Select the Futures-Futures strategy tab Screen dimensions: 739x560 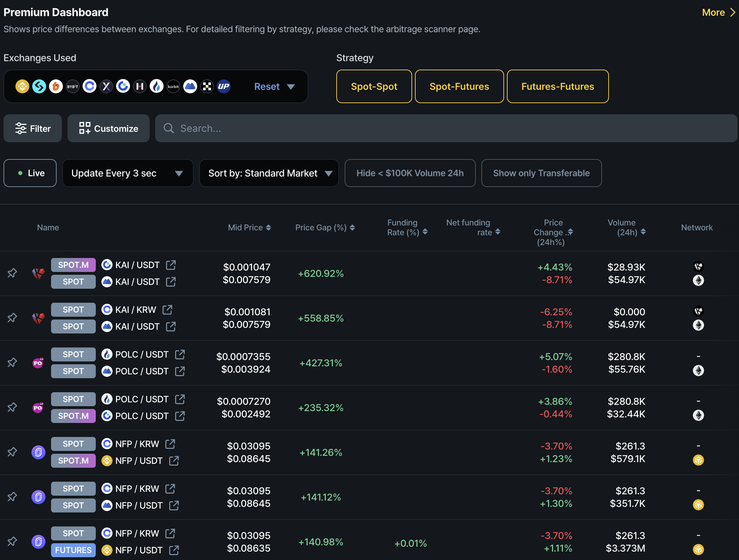(x=557, y=86)
